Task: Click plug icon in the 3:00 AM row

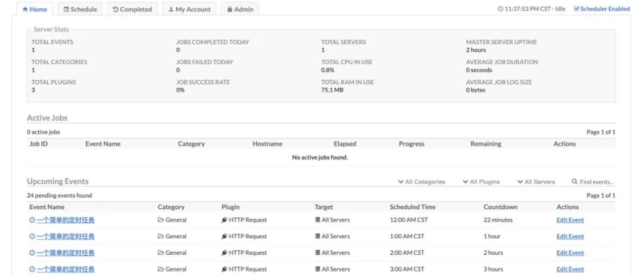Action: point(224,269)
